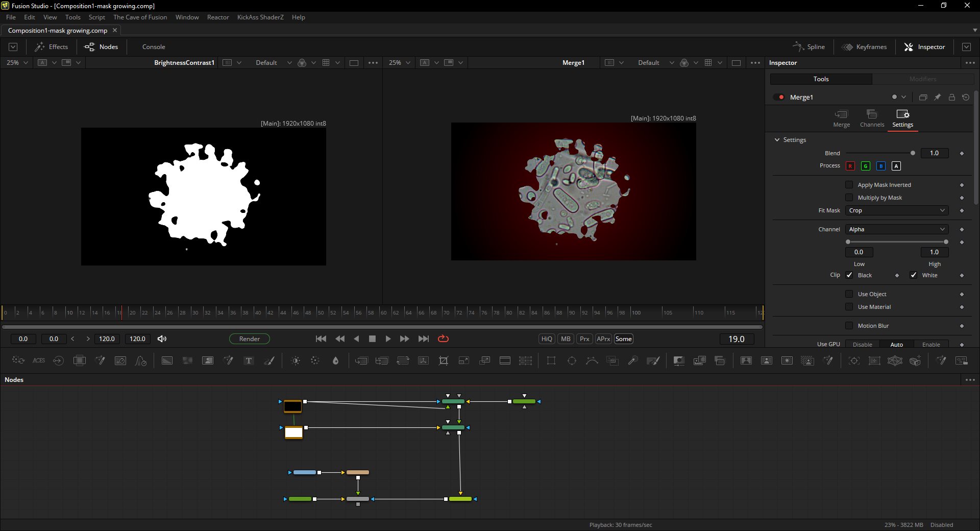The image size is (980, 531).
Task: Uncheck Clip Black checkbox
Action: pyautogui.click(x=849, y=275)
